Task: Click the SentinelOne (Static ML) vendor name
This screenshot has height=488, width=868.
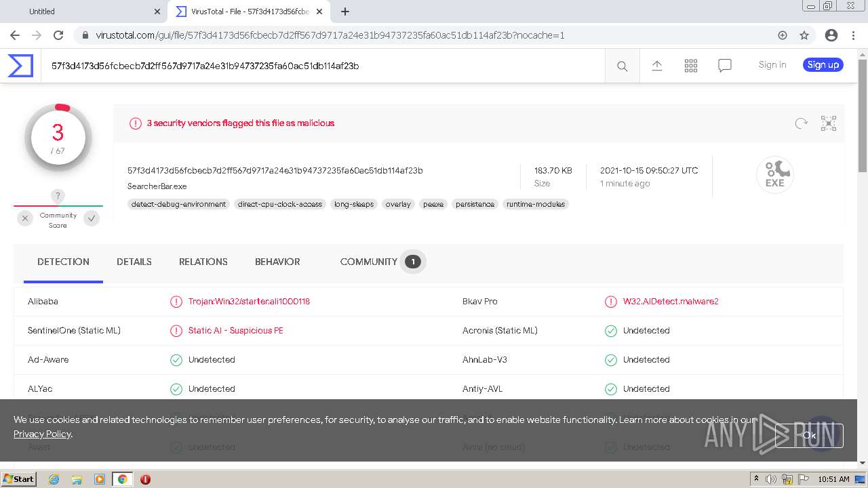Action: pos(74,331)
